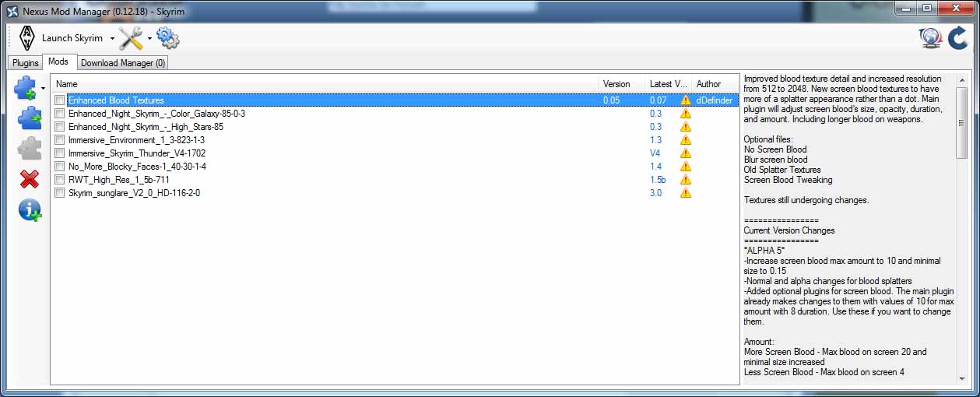
Task: Select the Mods tab
Action: pyautogui.click(x=58, y=61)
